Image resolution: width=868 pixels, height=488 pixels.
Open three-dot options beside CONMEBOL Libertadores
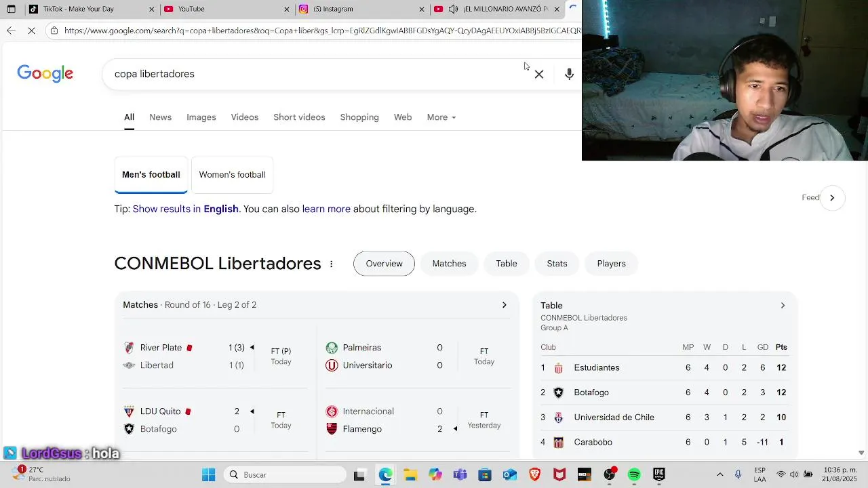[331, 264]
